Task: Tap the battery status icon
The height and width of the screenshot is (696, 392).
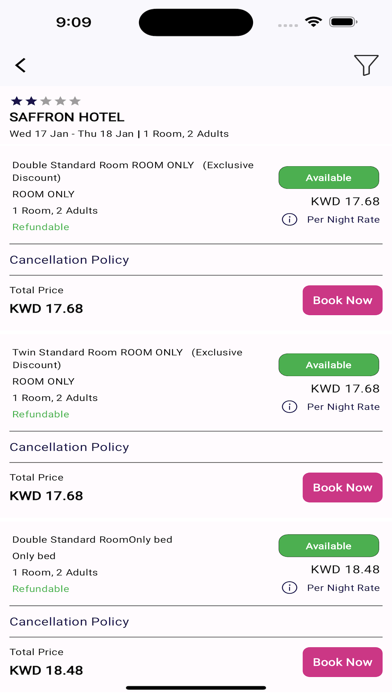Action: [x=343, y=22]
